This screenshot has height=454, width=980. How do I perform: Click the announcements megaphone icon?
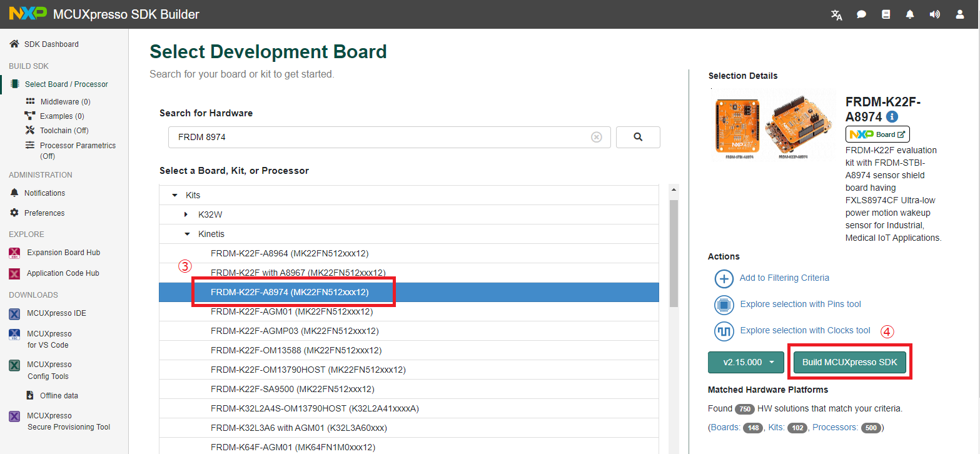(934, 14)
